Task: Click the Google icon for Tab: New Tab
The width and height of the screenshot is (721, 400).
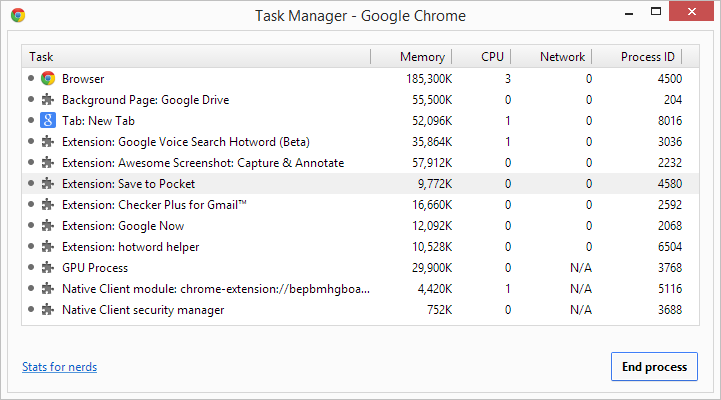Action: tap(48, 120)
